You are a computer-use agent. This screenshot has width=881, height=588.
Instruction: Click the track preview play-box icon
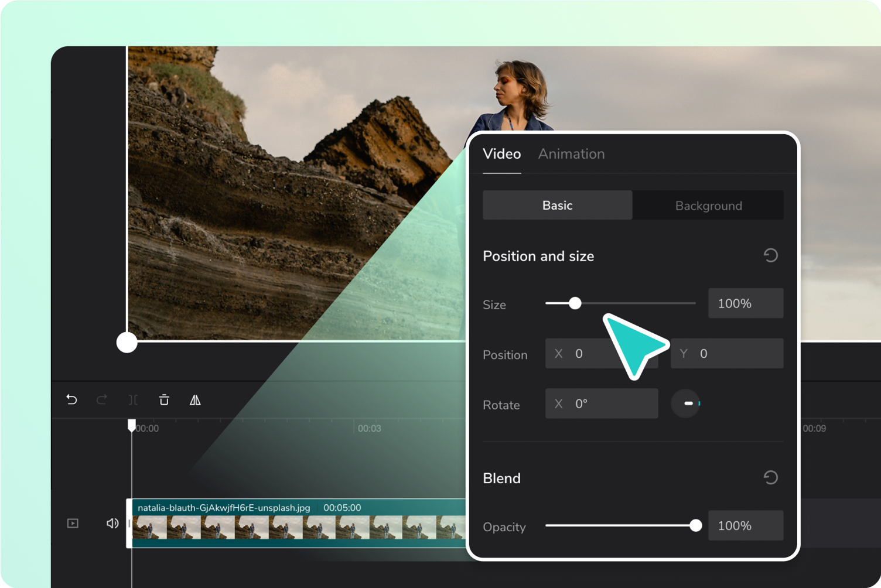[x=73, y=523]
